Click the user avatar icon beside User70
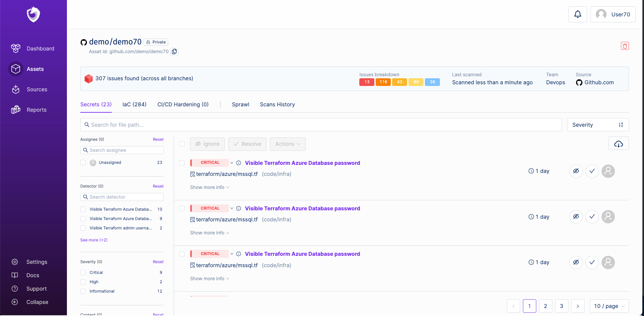644x316 pixels. tap(601, 14)
